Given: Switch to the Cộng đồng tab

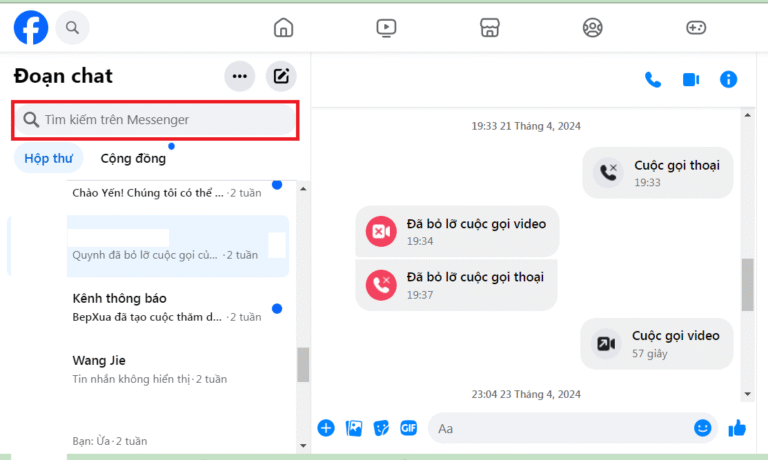Looking at the screenshot, I should [133, 158].
